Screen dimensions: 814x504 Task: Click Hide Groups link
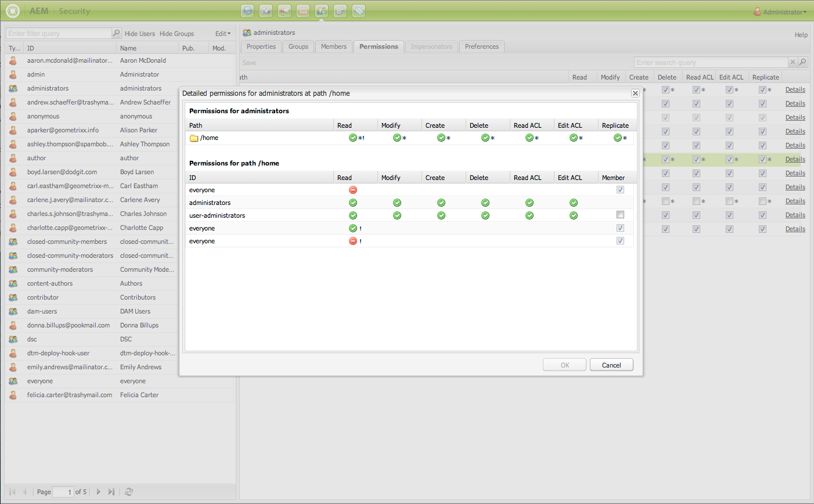[x=177, y=34]
